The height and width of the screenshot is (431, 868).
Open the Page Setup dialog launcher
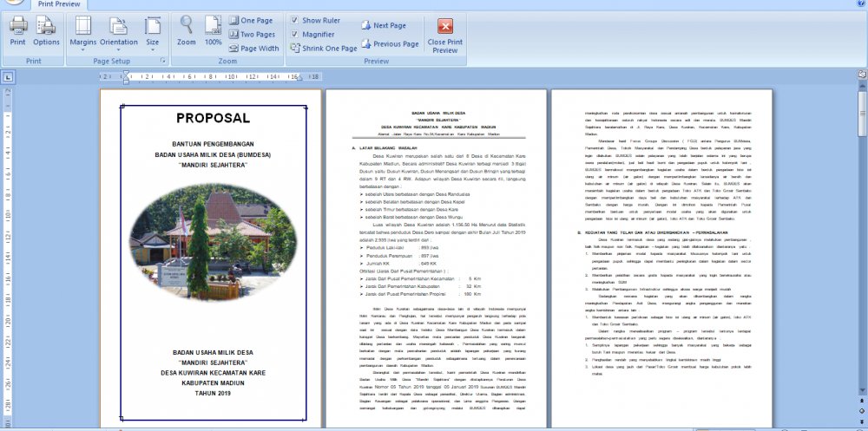[163, 61]
